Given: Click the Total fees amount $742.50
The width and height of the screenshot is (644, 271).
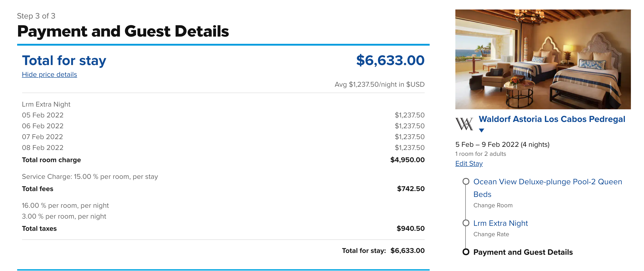Looking at the screenshot, I should coord(410,189).
